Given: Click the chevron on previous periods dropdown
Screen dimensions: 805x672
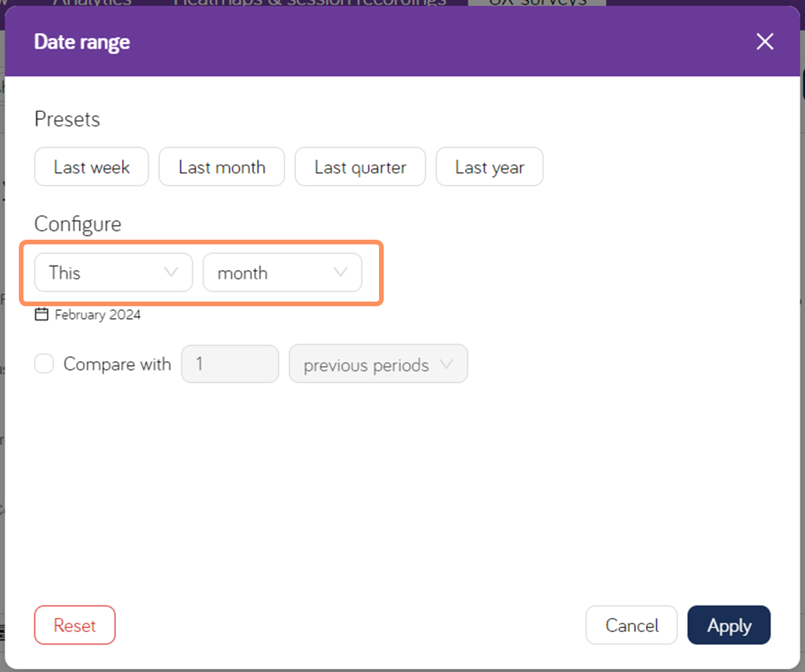Looking at the screenshot, I should coord(448,363).
